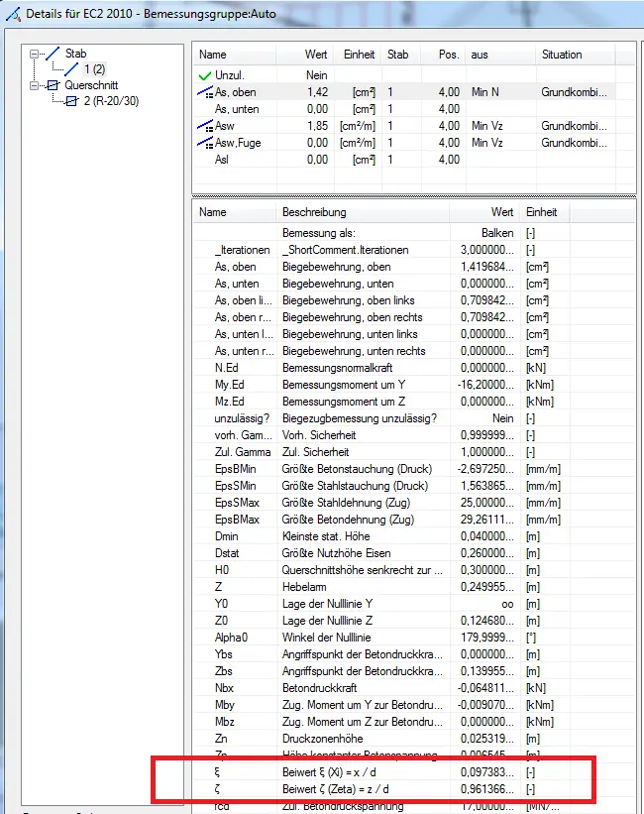The image size is (644, 814).
Task: Select the Biegebewehrung, oben links row
Action: [x=381, y=300]
